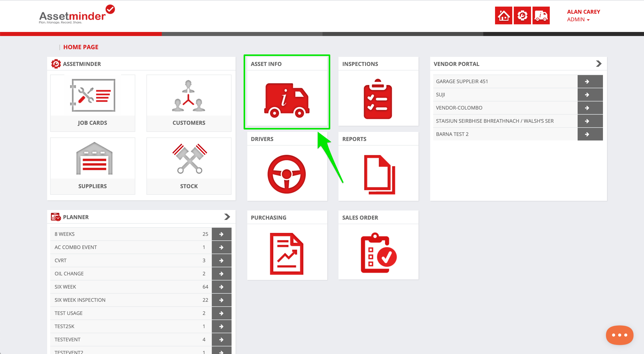
Task: Select the SUJI row text
Action: click(x=440, y=95)
